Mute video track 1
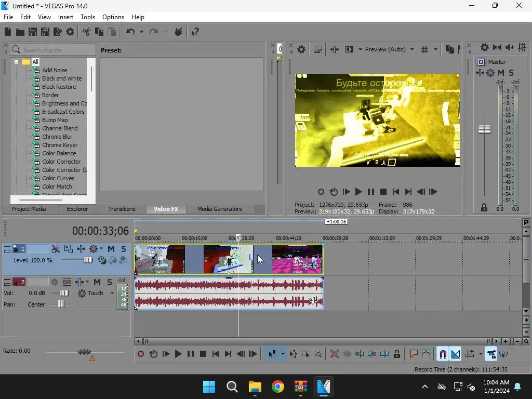The height and width of the screenshot is (399, 532). 111,249
